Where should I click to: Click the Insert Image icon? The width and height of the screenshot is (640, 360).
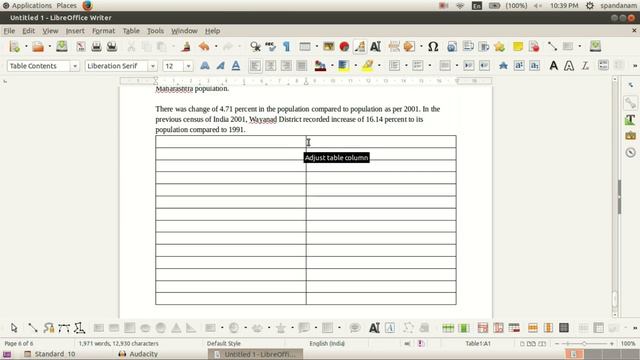tap(329, 46)
